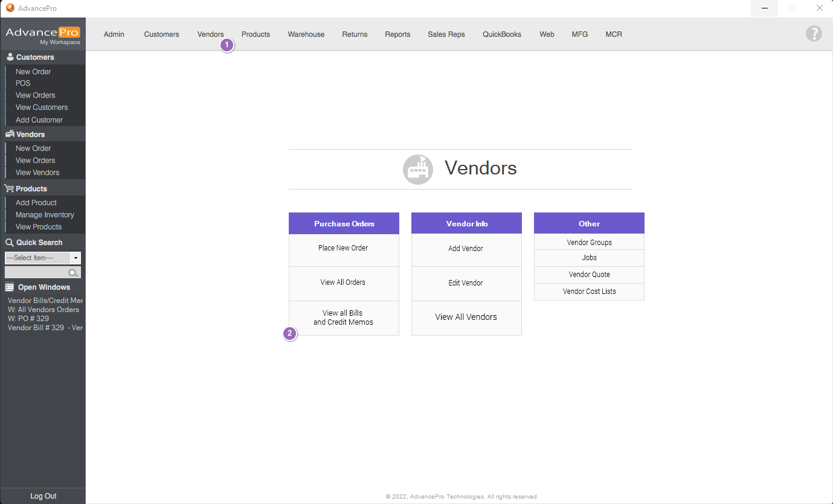Click the Customers person icon in sidebar

point(10,57)
